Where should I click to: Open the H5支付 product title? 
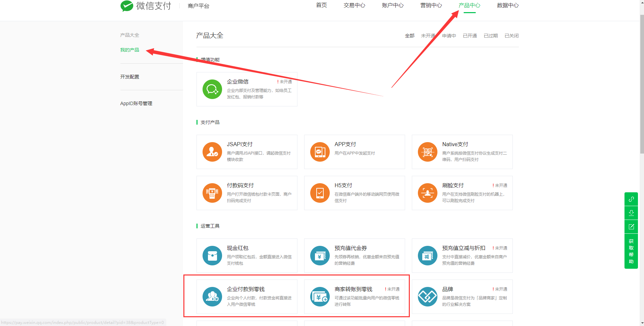coord(343,185)
